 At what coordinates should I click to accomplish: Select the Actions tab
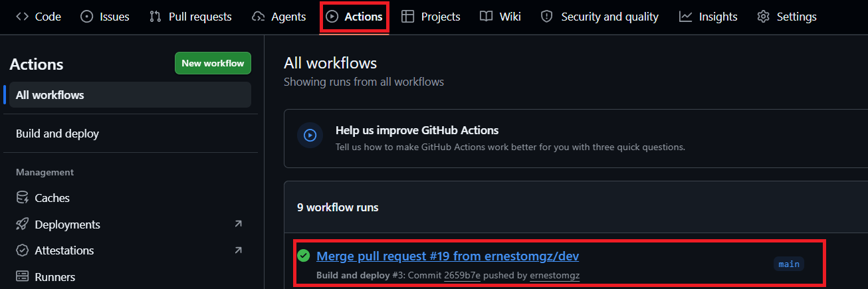(354, 17)
